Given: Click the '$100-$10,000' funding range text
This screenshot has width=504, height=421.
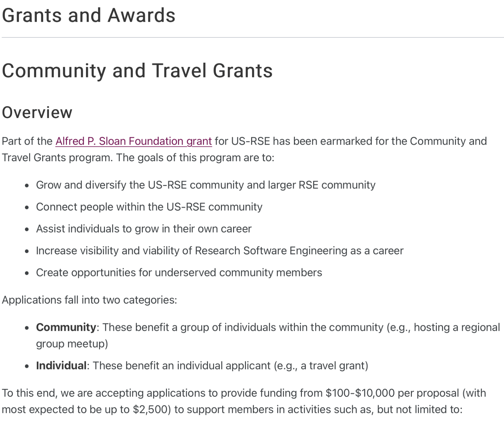Looking at the screenshot, I should click(x=360, y=393).
